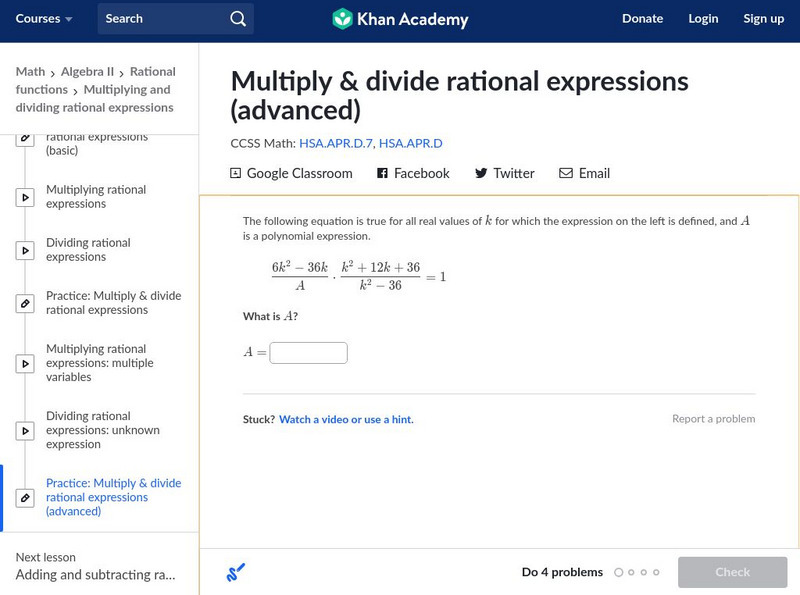The width and height of the screenshot is (800, 595).
Task: Click the play icon beside Dividing rational expressions
Action: (25, 249)
